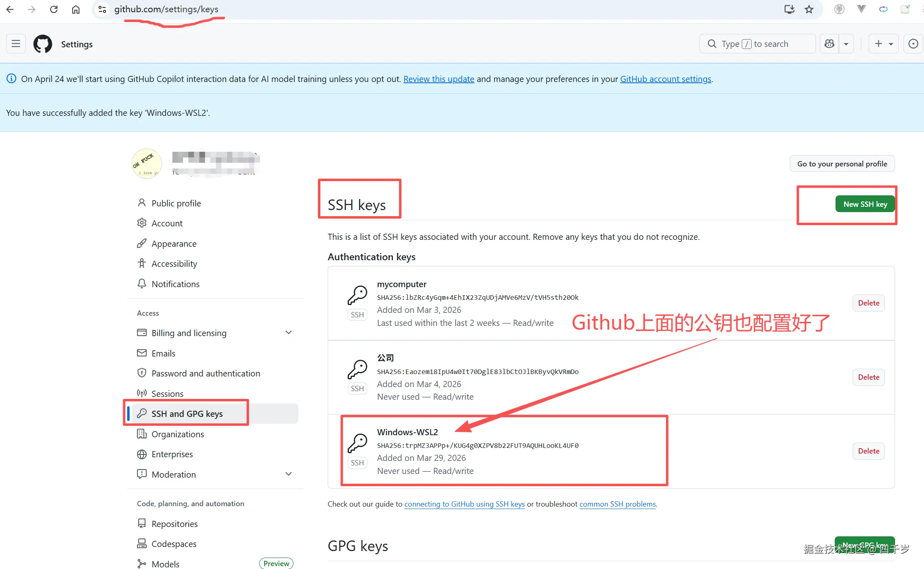Delete the Windows-WSL2 key
The image size is (924, 569).
tap(868, 451)
